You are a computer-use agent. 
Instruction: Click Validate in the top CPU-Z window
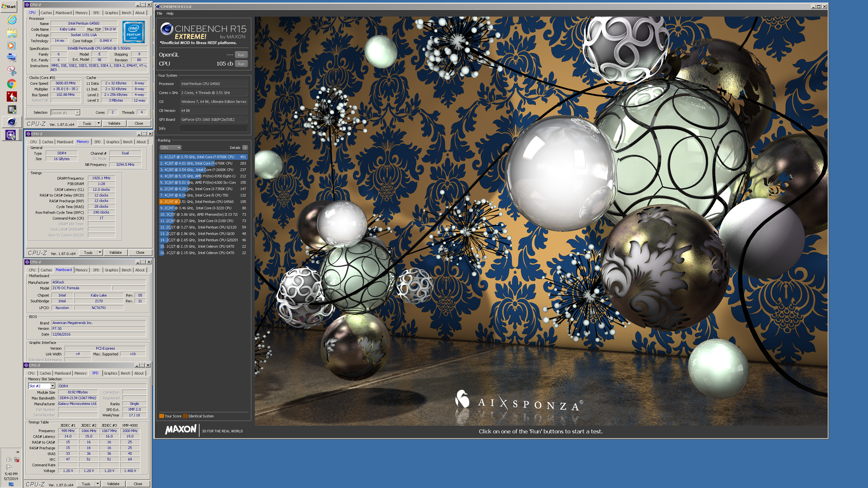click(x=114, y=123)
